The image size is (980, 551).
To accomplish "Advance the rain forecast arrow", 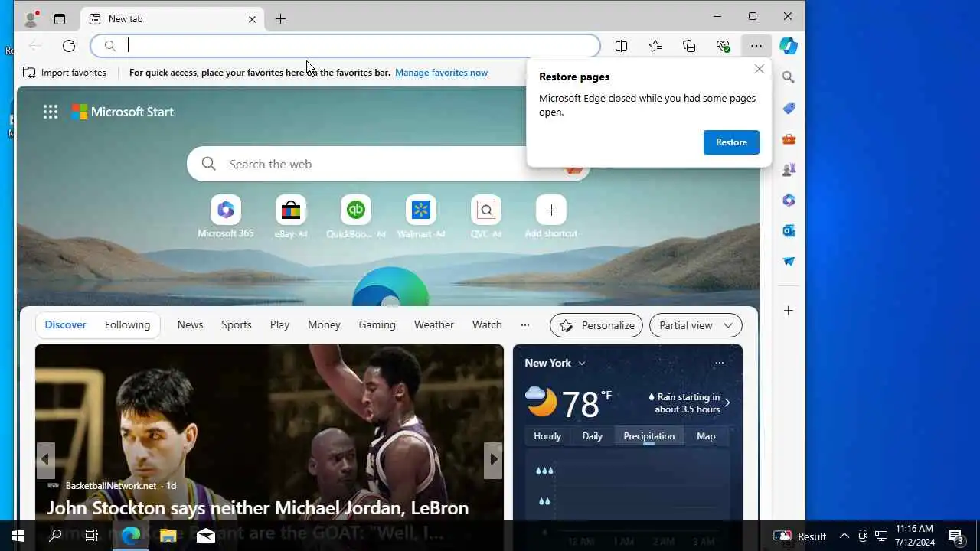I will (x=727, y=403).
